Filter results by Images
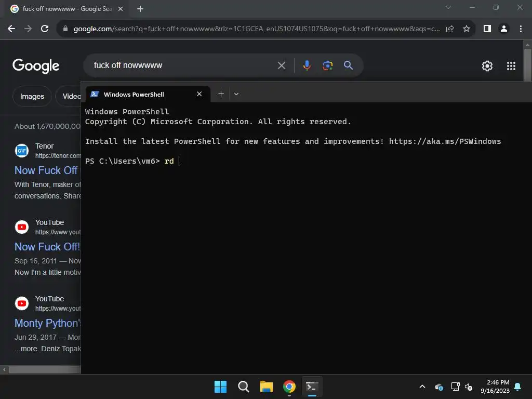 (32, 96)
